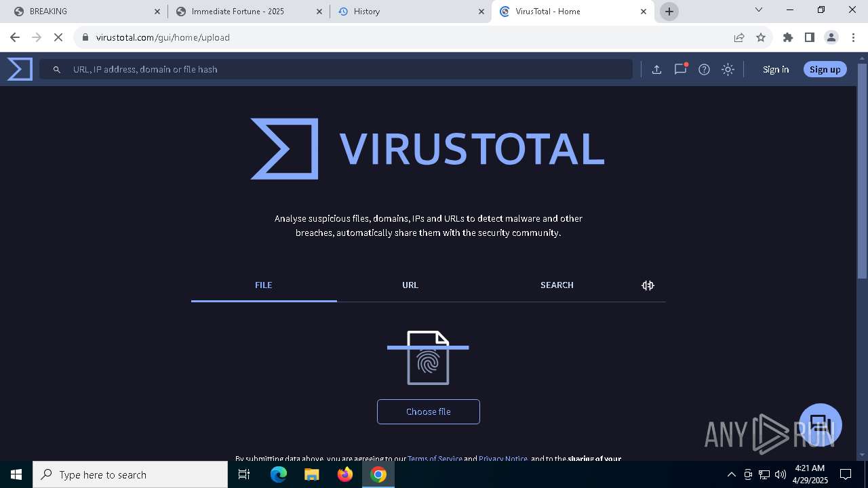Click the Choose file button

tap(429, 411)
